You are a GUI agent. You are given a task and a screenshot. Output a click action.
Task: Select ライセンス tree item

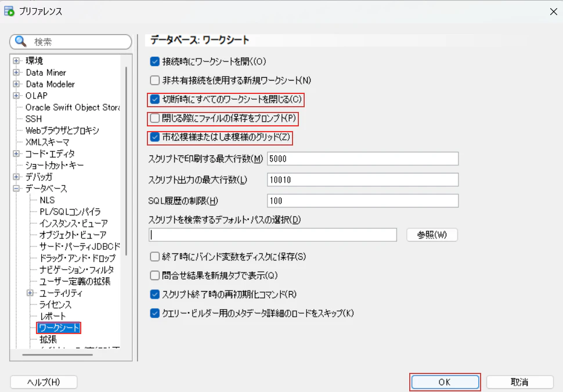pos(55,305)
